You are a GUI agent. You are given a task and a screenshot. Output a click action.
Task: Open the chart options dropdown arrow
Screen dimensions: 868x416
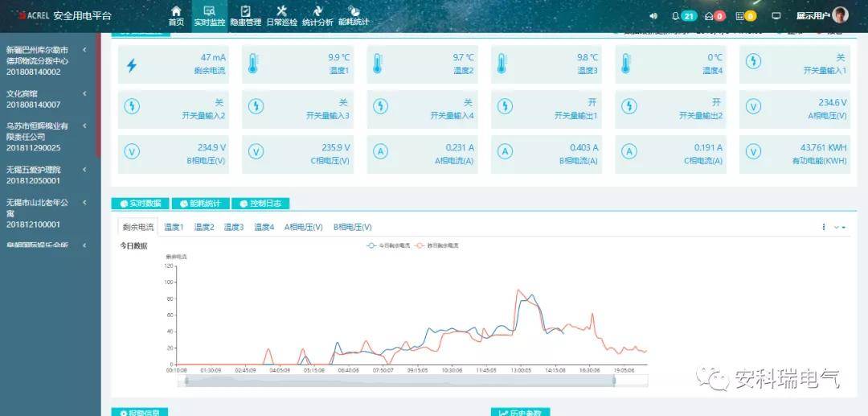click(840, 227)
